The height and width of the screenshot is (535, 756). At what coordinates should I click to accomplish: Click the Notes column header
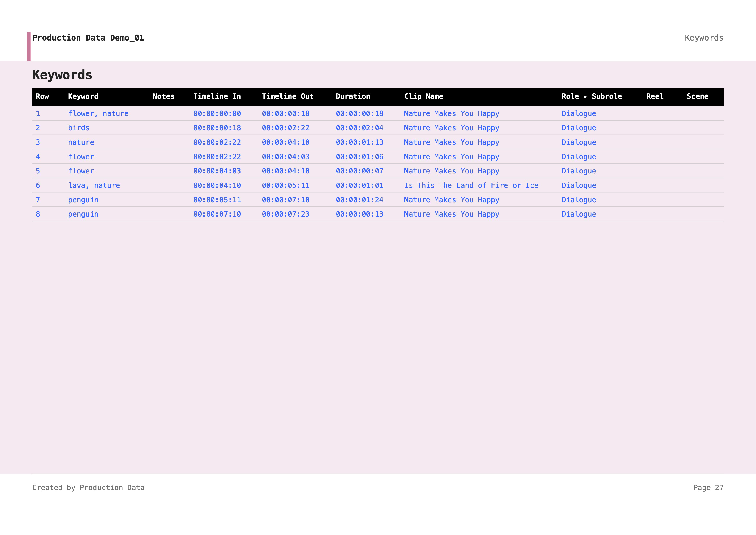click(163, 96)
